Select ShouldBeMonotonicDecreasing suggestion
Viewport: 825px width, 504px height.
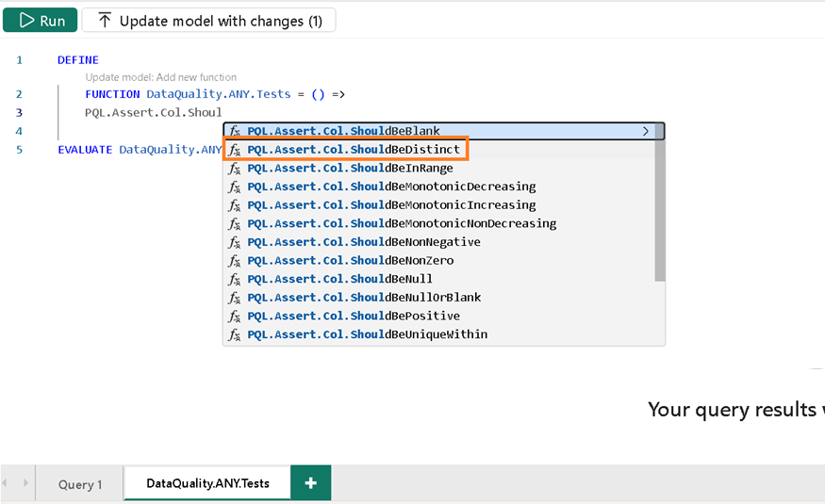(439, 187)
